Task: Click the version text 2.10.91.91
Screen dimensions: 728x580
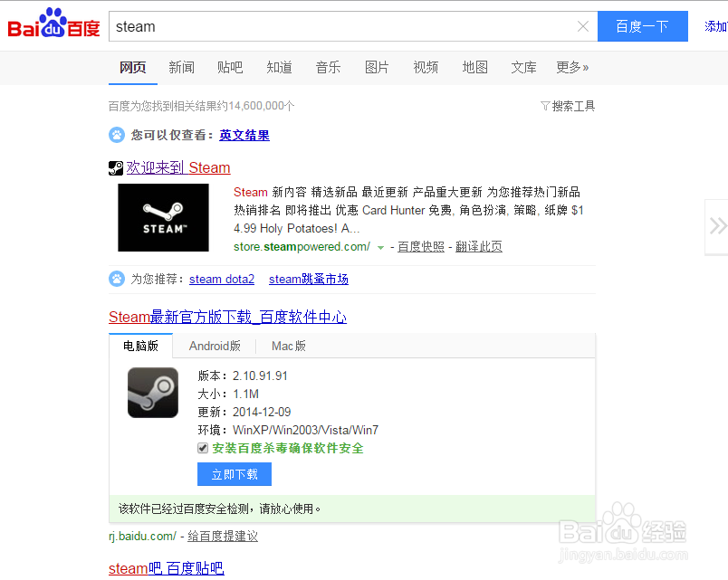Action: click(x=260, y=376)
